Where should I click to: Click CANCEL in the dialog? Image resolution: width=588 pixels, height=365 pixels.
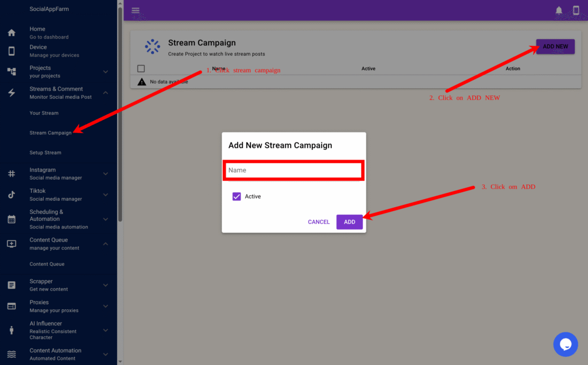pyautogui.click(x=319, y=222)
